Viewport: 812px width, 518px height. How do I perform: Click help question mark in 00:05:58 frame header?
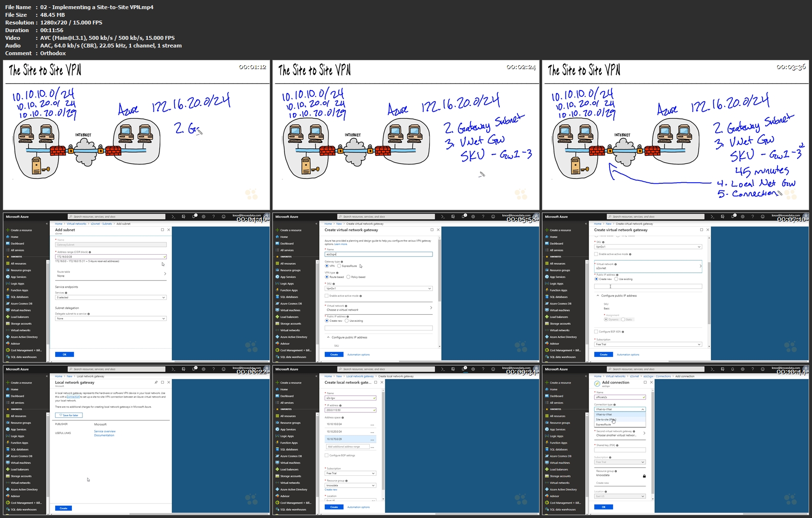click(483, 217)
